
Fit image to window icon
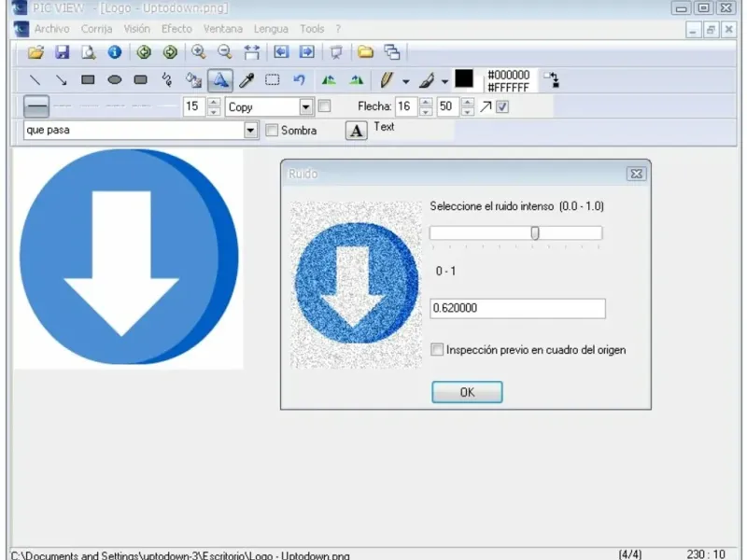251,52
